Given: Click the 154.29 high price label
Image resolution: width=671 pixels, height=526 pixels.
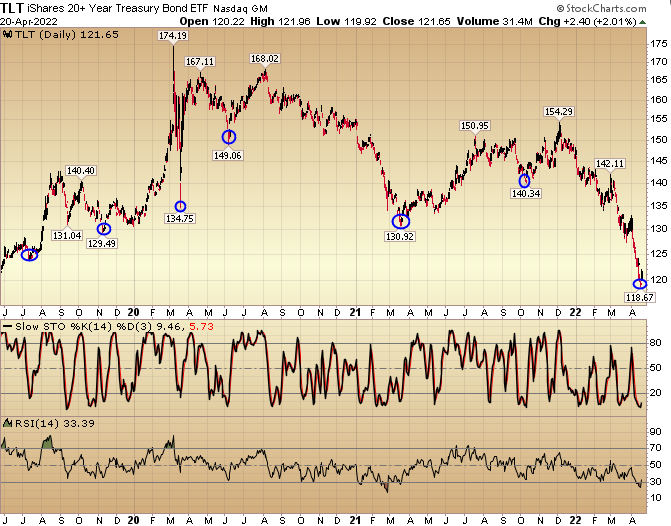Looking at the screenshot, I should pyautogui.click(x=559, y=111).
